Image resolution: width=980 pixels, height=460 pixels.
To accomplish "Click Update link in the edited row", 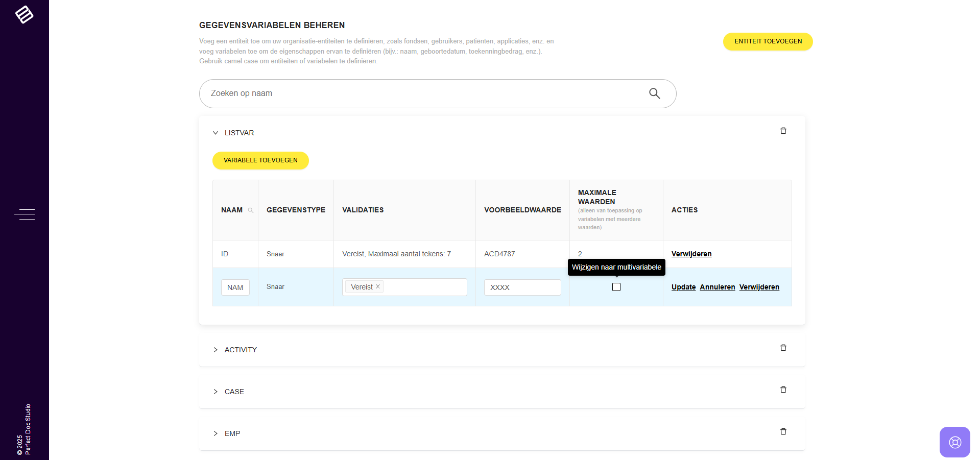I will click(x=683, y=287).
